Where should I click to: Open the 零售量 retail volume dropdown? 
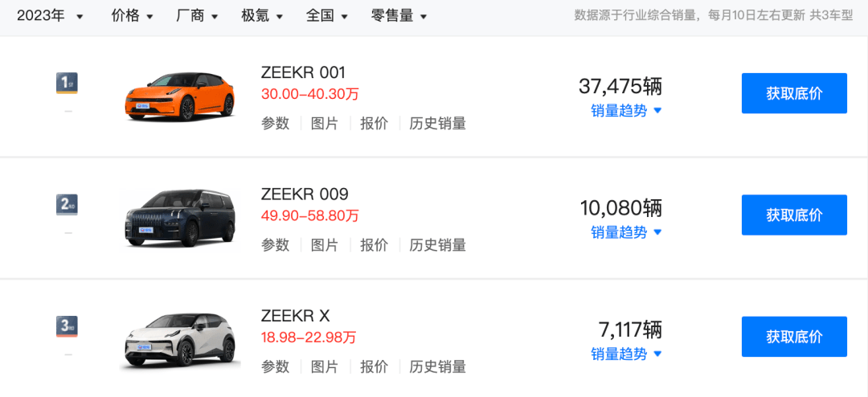(x=399, y=15)
